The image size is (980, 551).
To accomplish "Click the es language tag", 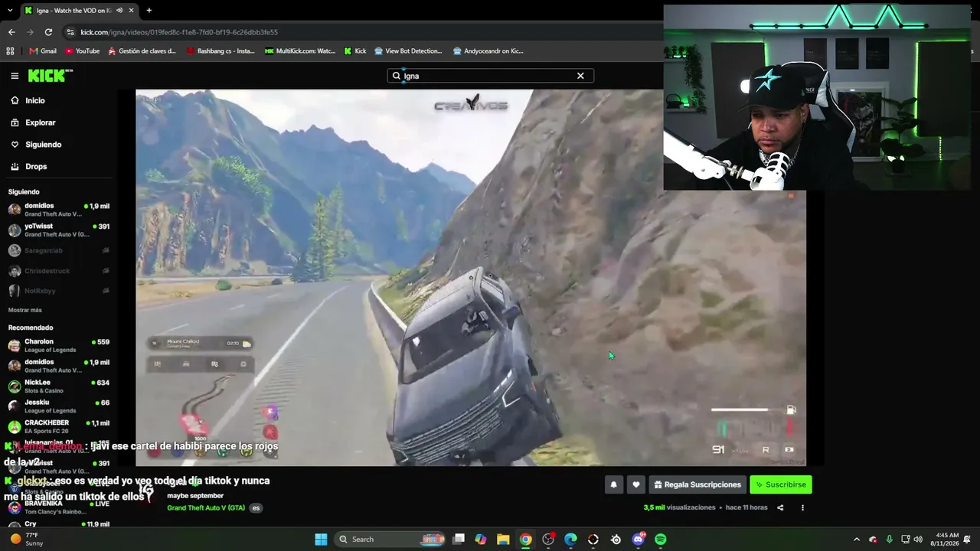I will coord(256,508).
